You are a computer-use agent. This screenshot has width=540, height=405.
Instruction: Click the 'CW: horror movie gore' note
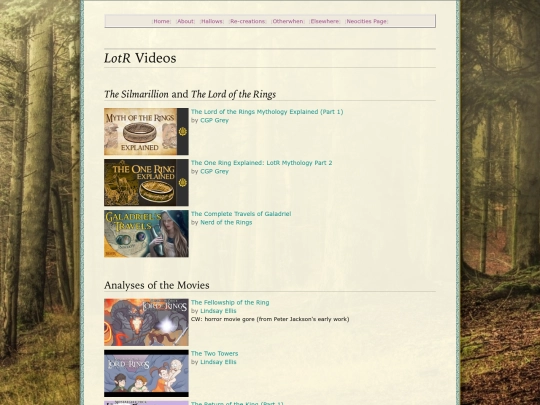[270, 319]
